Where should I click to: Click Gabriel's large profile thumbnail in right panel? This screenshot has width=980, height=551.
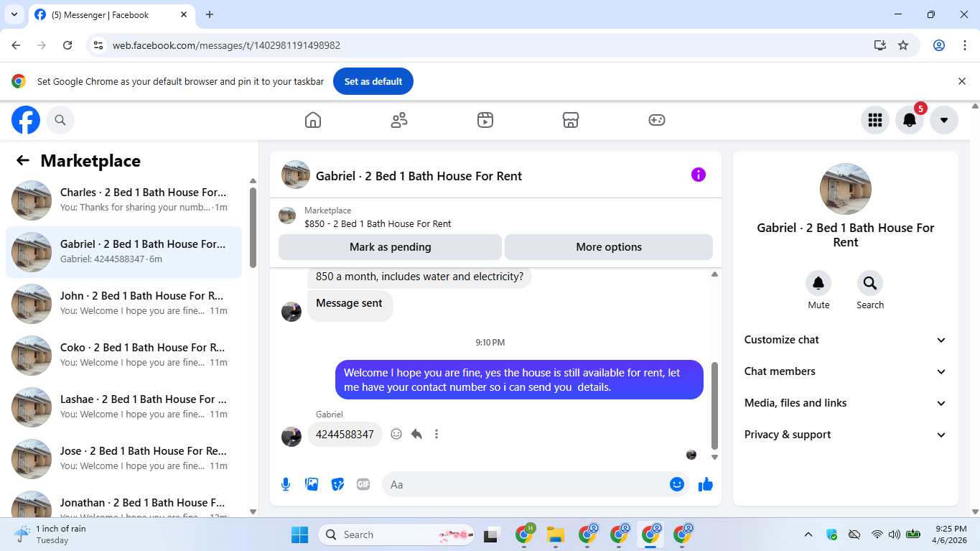(x=846, y=189)
